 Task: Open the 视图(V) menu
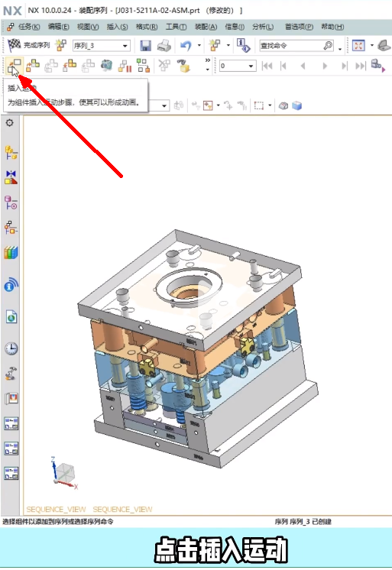88,27
